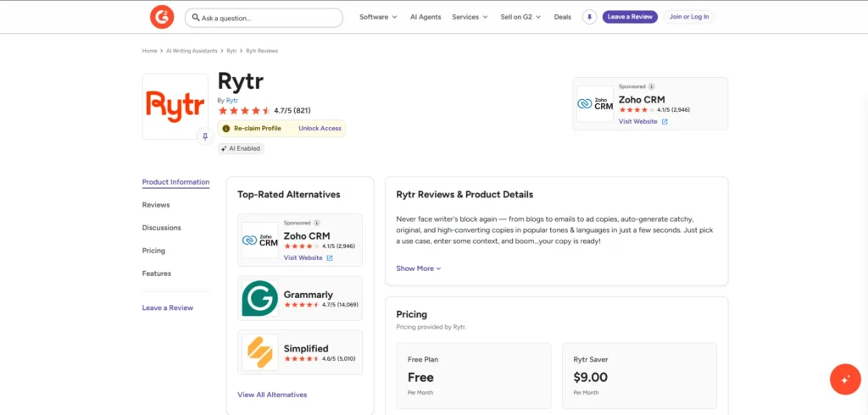Click the Zoho CRM logo in Alternatives
Image resolution: width=868 pixels, height=415 pixels.
coord(260,241)
